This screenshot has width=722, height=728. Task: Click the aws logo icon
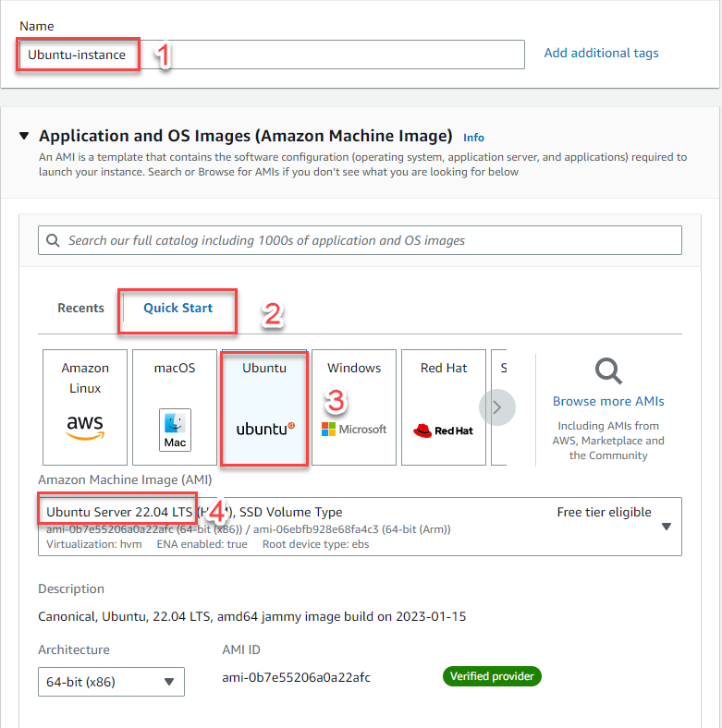(x=85, y=427)
